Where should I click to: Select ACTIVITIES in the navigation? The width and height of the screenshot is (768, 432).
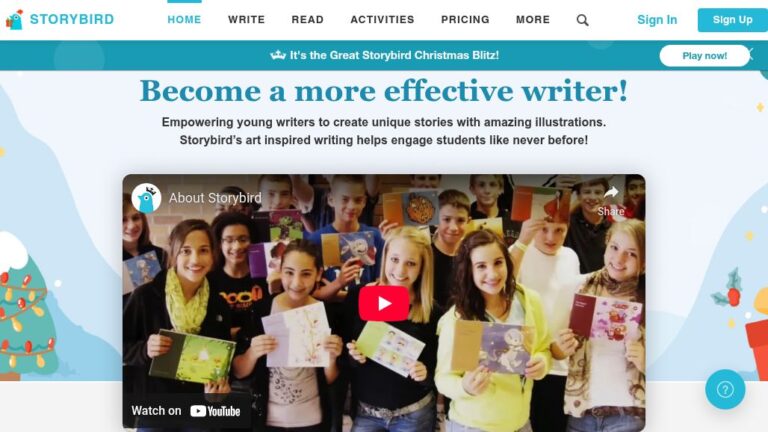[x=382, y=20]
